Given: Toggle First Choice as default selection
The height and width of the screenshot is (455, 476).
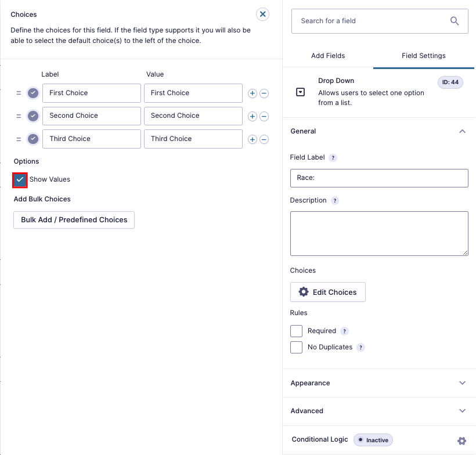Looking at the screenshot, I should (x=33, y=93).
